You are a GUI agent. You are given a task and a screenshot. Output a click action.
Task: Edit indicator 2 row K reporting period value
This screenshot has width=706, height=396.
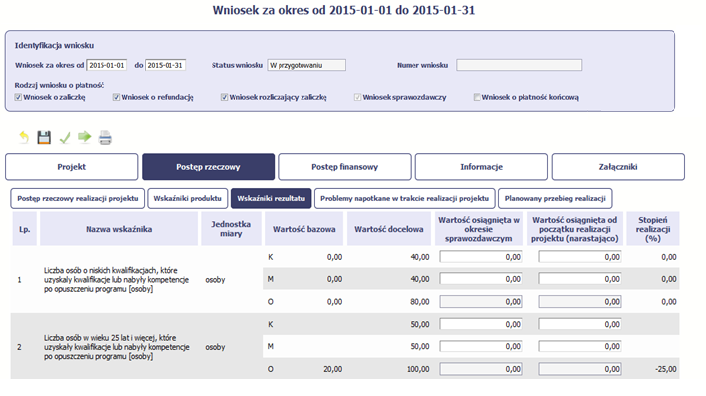pyautogui.click(x=481, y=324)
